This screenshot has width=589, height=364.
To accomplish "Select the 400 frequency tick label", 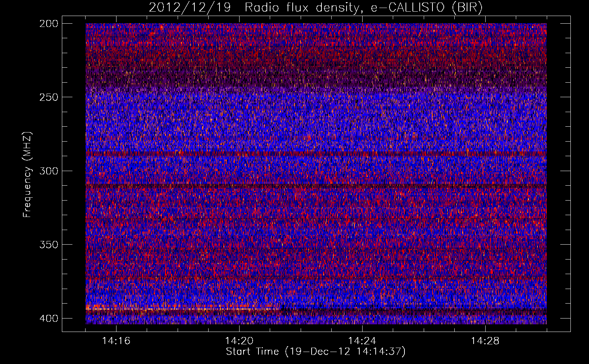I will pos(48,318).
